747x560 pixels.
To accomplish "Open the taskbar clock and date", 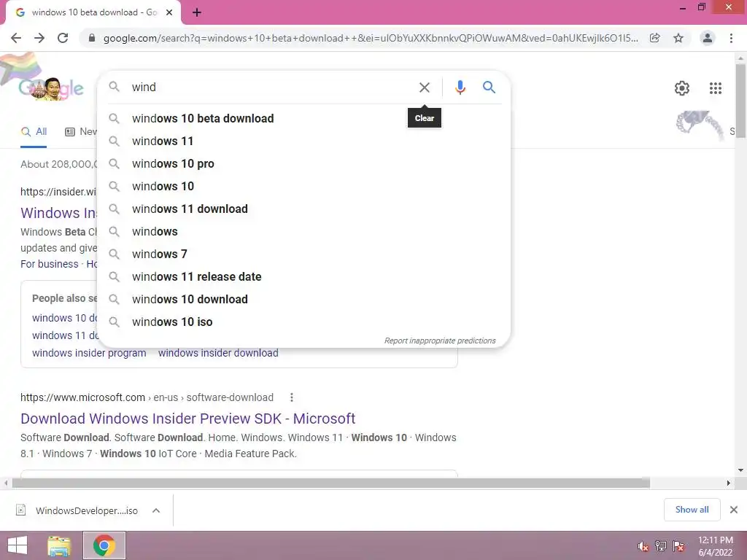I will [x=715, y=546].
